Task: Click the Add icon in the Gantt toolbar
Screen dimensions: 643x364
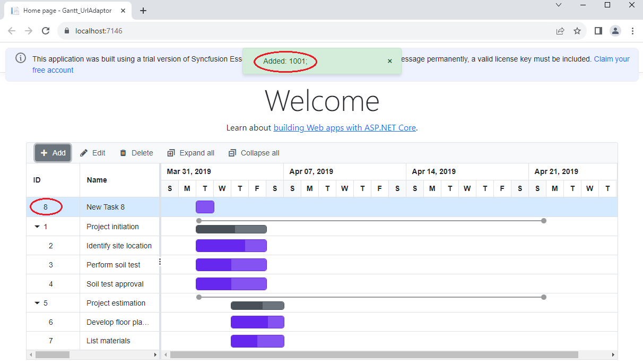Action: [x=44, y=153]
